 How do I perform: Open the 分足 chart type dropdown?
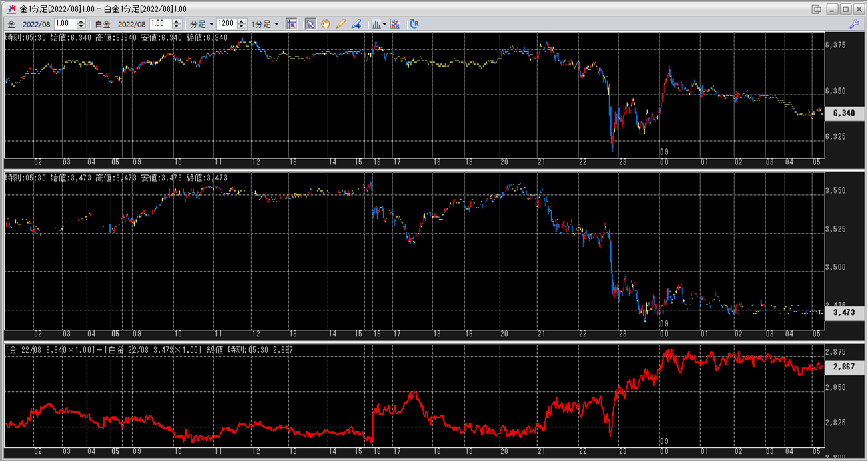pyautogui.click(x=202, y=24)
